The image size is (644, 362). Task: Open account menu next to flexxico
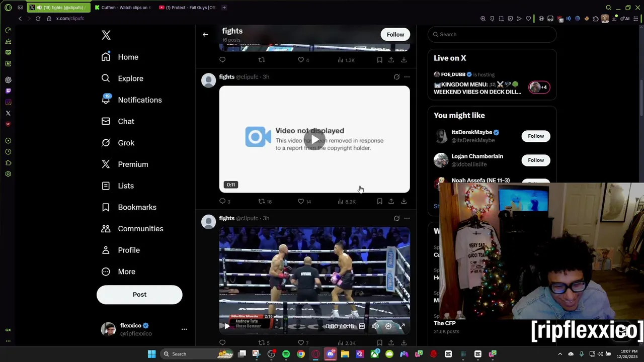(x=184, y=329)
